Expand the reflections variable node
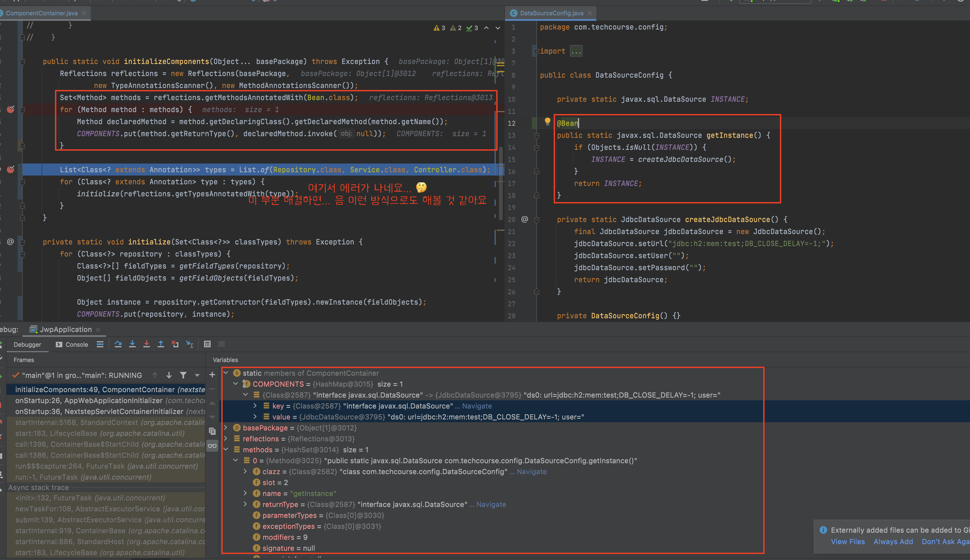 coord(226,439)
